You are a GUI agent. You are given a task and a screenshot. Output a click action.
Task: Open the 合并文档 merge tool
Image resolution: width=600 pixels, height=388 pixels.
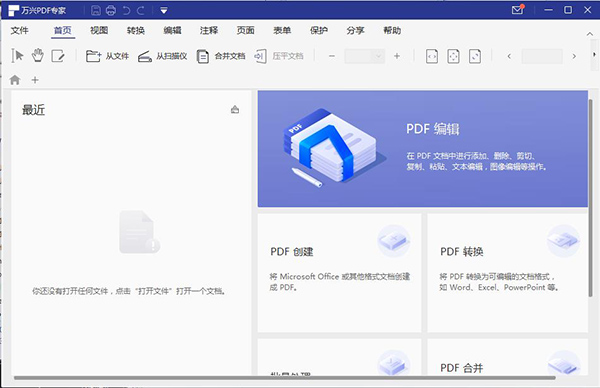[221, 56]
